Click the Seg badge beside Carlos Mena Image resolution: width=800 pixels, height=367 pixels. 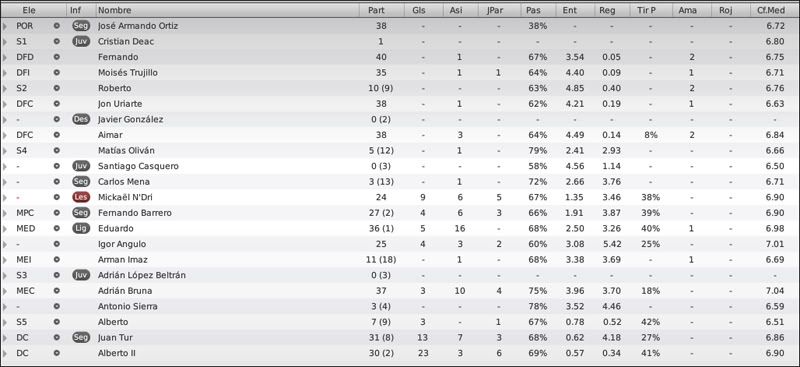tap(81, 182)
